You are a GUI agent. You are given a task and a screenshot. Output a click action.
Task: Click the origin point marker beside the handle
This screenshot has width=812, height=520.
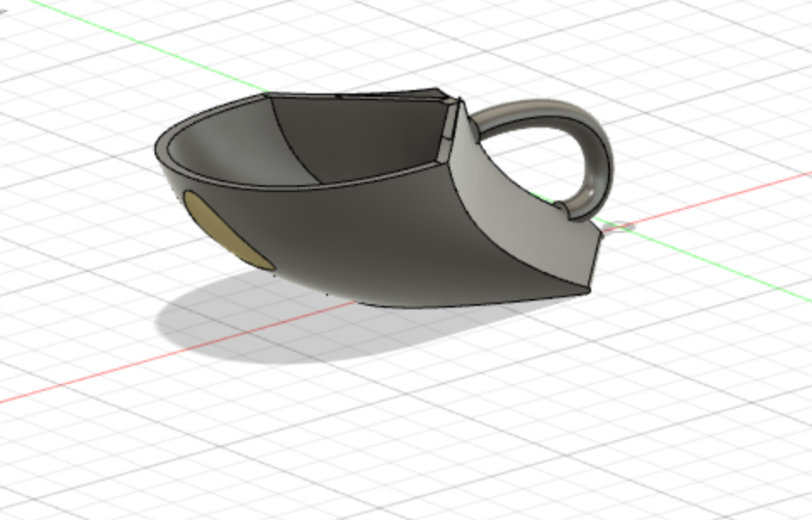tap(619, 226)
